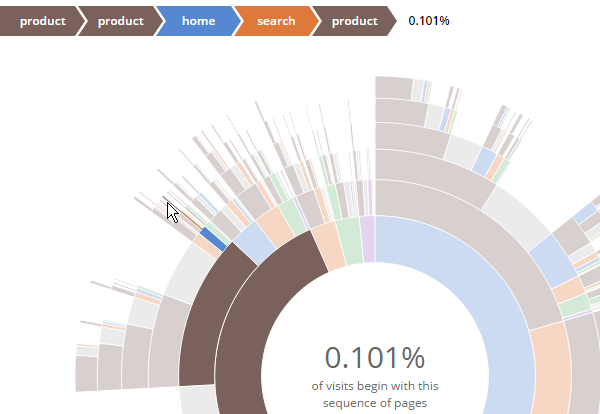Select the 'product' breadcrumb right after search
This screenshot has width=600, height=414.
click(354, 21)
